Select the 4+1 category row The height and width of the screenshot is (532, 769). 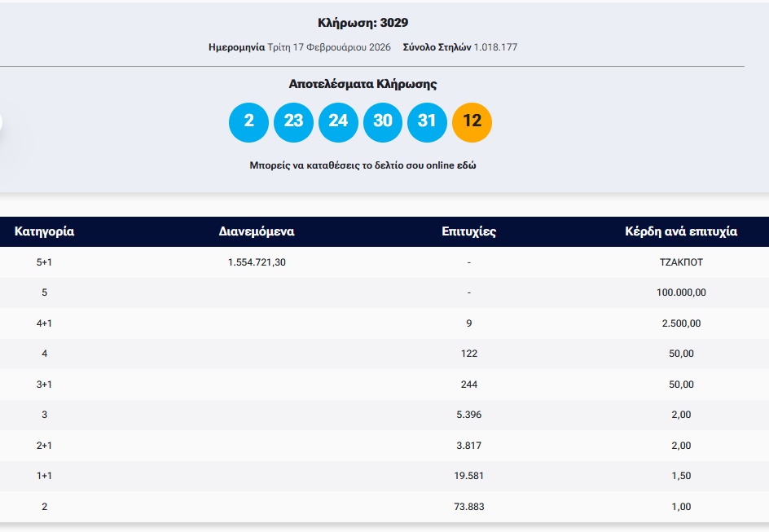tap(384, 323)
